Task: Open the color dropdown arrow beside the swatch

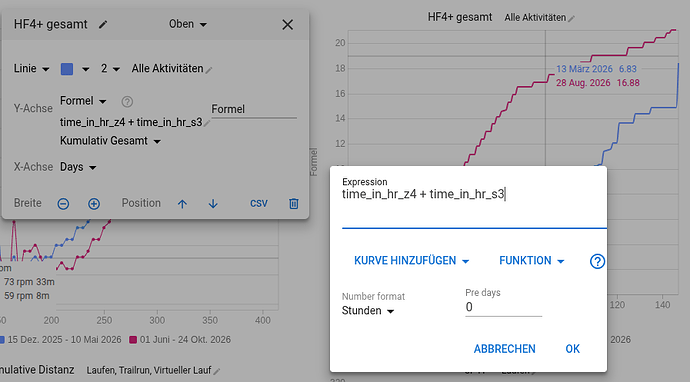Action: (x=85, y=69)
